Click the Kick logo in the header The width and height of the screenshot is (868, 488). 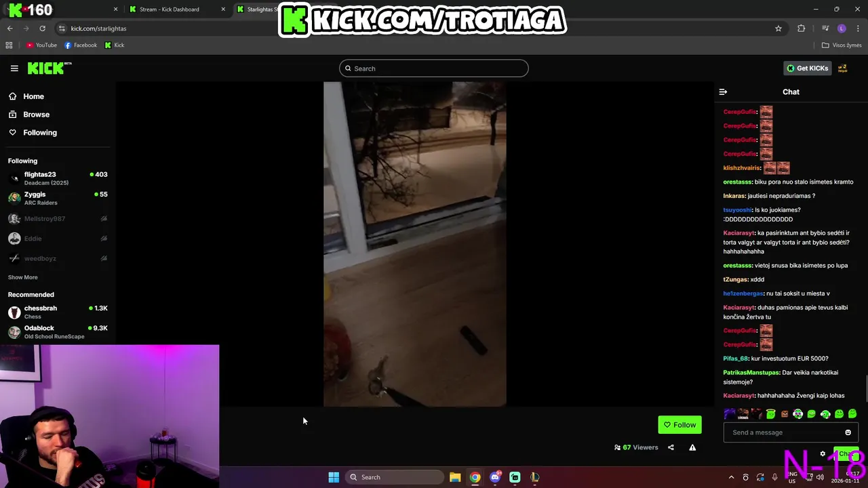tap(49, 68)
